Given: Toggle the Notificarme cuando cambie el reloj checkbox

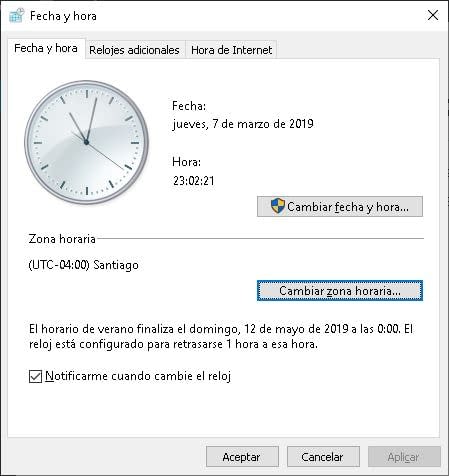Looking at the screenshot, I should (x=35, y=376).
